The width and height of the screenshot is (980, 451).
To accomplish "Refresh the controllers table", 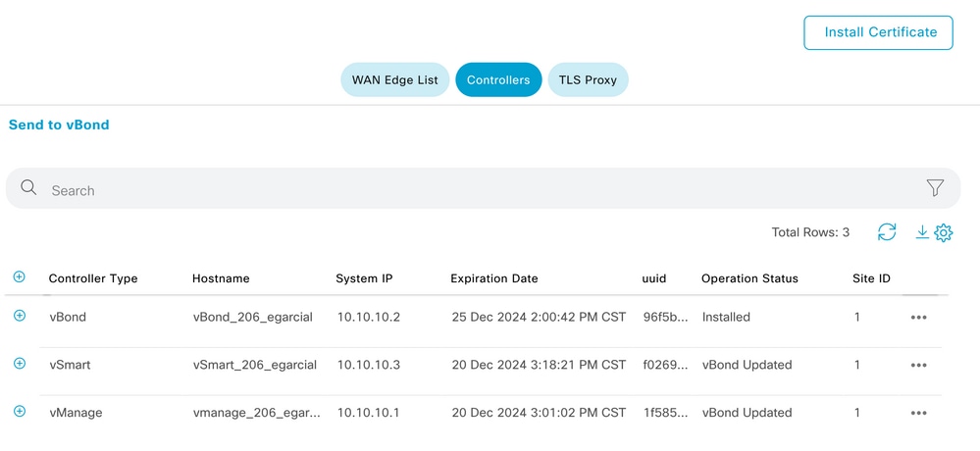I will pos(887,231).
